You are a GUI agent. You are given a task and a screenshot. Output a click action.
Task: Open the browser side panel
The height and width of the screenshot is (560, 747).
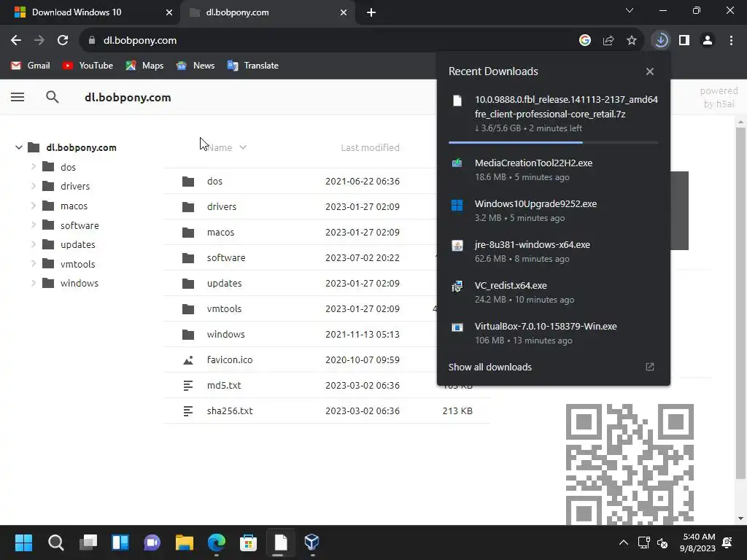pos(684,41)
